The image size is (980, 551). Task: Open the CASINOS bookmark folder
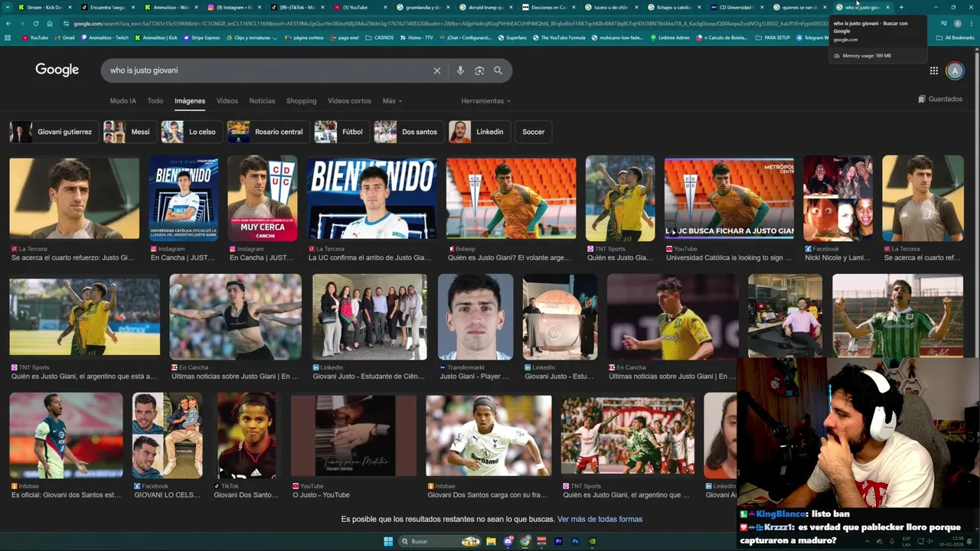[380, 37]
